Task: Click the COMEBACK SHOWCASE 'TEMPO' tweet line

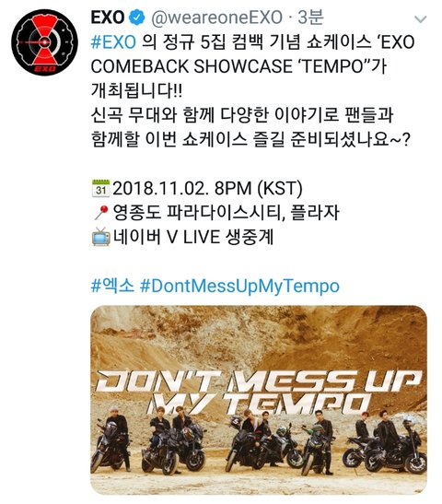Action: tap(239, 67)
